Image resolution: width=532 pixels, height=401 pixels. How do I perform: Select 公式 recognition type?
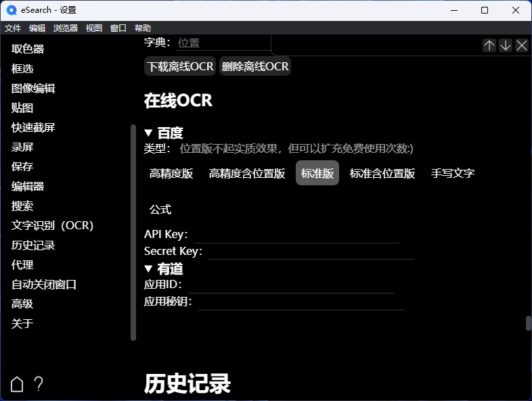160,210
